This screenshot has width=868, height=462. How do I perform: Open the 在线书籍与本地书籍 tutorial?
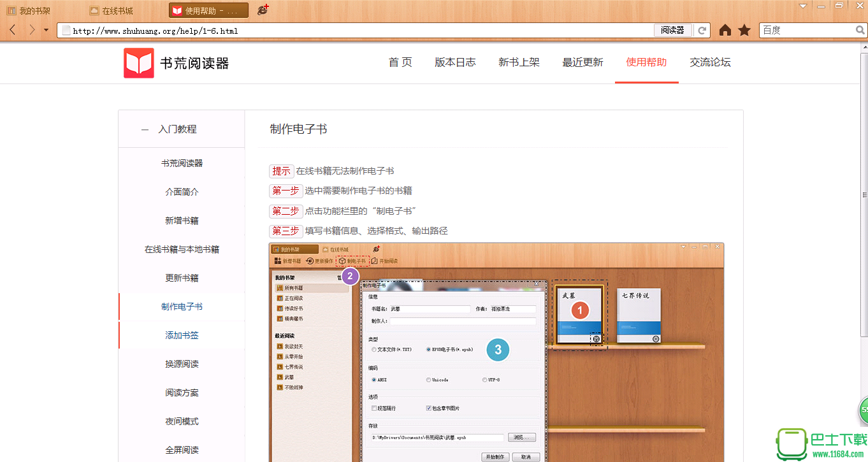(182, 249)
